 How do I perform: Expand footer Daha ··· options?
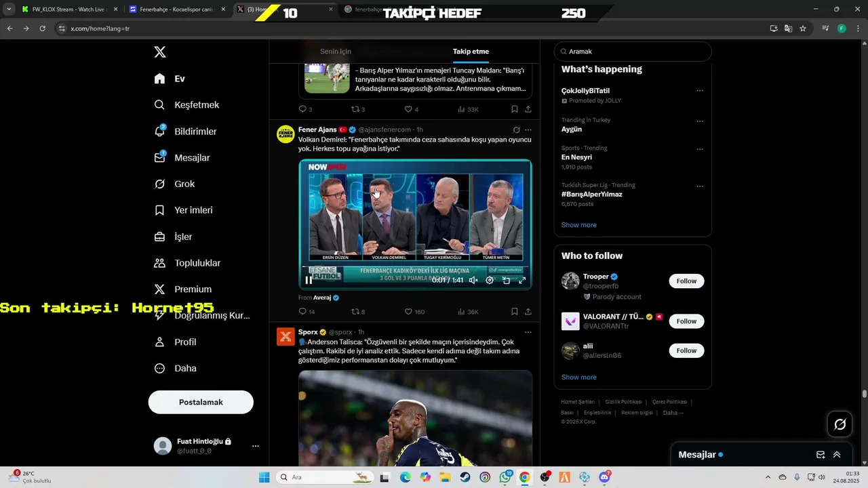click(x=673, y=413)
